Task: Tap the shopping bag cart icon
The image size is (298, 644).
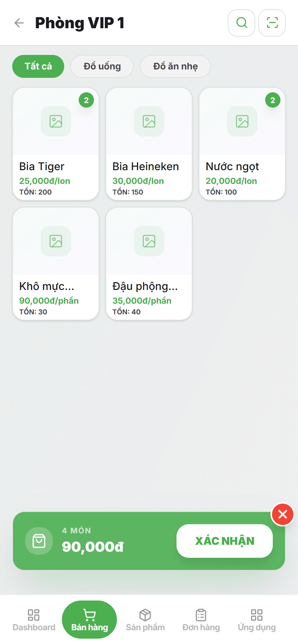Action: [39, 541]
